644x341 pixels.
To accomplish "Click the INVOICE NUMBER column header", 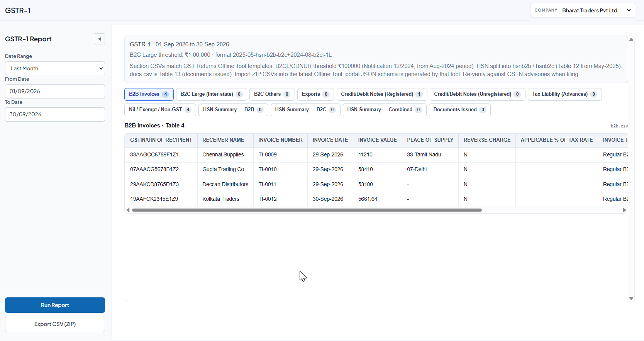I will tap(280, 140).
